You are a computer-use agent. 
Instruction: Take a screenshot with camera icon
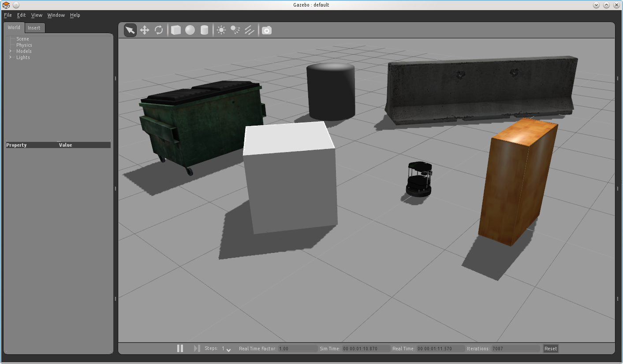[x=267, y=30]
